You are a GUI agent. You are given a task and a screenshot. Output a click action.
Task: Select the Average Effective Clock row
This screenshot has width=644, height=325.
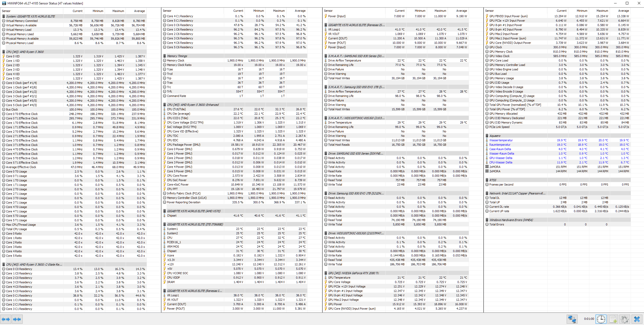point(73,167)
